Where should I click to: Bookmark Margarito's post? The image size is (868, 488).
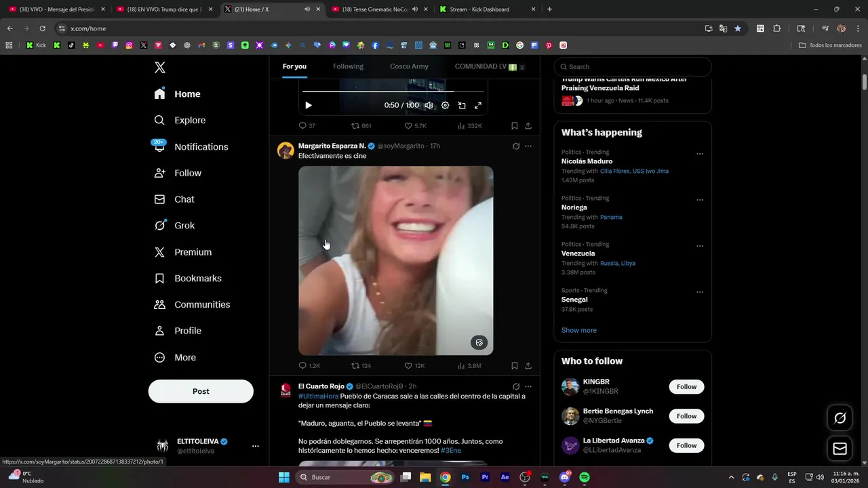(x=515, y=366)
